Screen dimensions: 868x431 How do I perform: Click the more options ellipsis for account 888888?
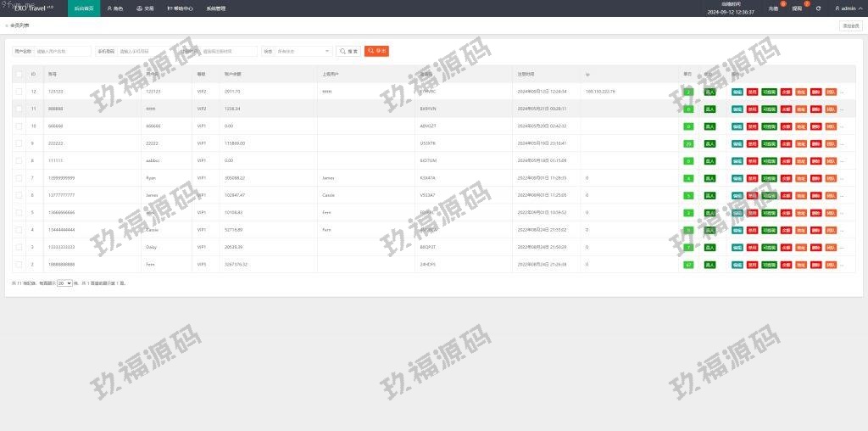(843, 109)
